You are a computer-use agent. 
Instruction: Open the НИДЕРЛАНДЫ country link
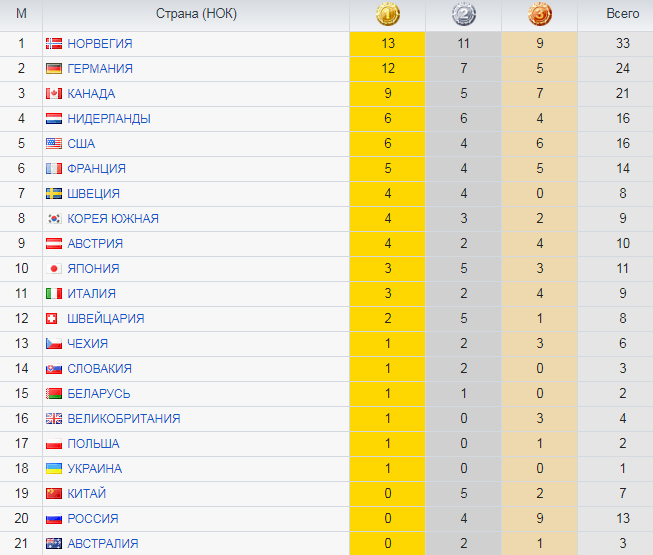[x=109, y=119]
